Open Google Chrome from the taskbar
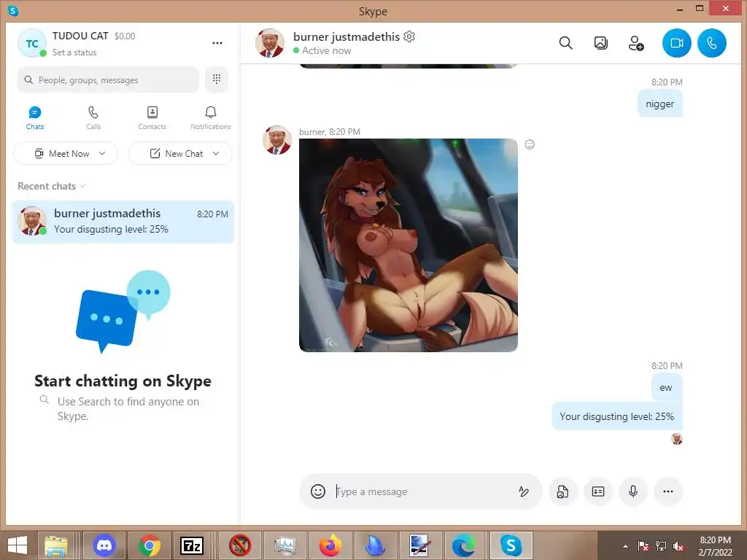This screenshot has width=747, height=560. [149, 545]
